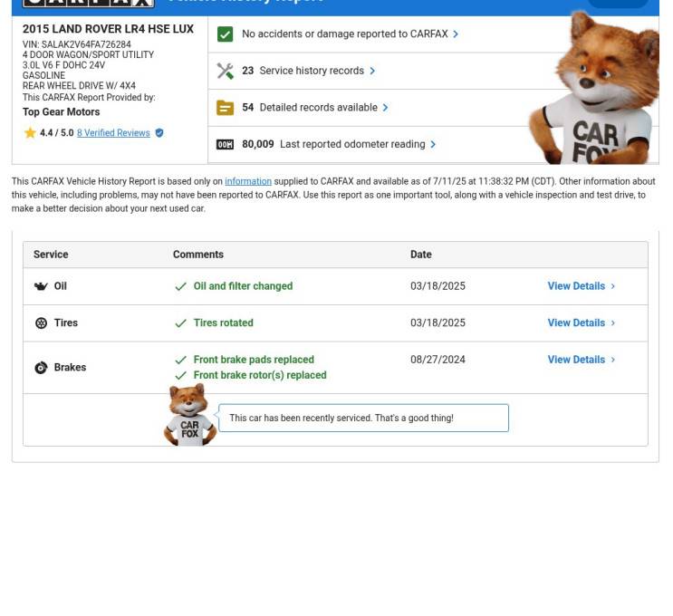Click REAR WHEEL DRIVE W/ 4X4 text
The width and height of the screenshot is (673, 616).
[x=79, y=86]
